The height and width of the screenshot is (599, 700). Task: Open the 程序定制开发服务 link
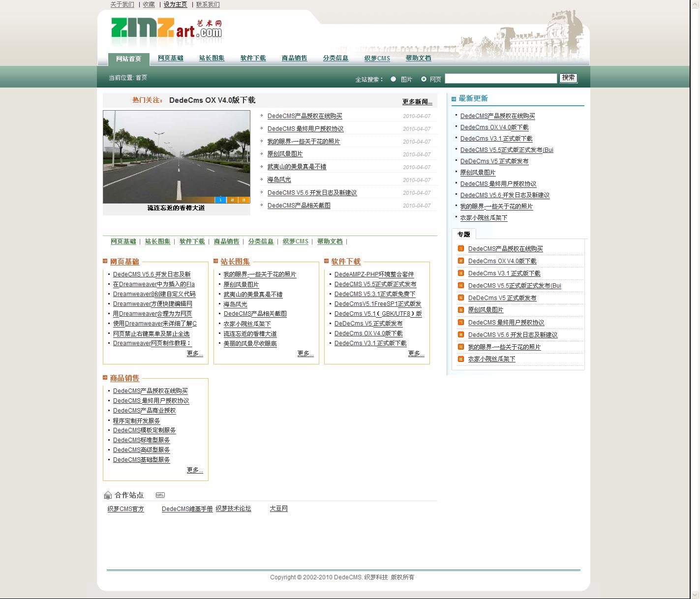click(136, 421)
